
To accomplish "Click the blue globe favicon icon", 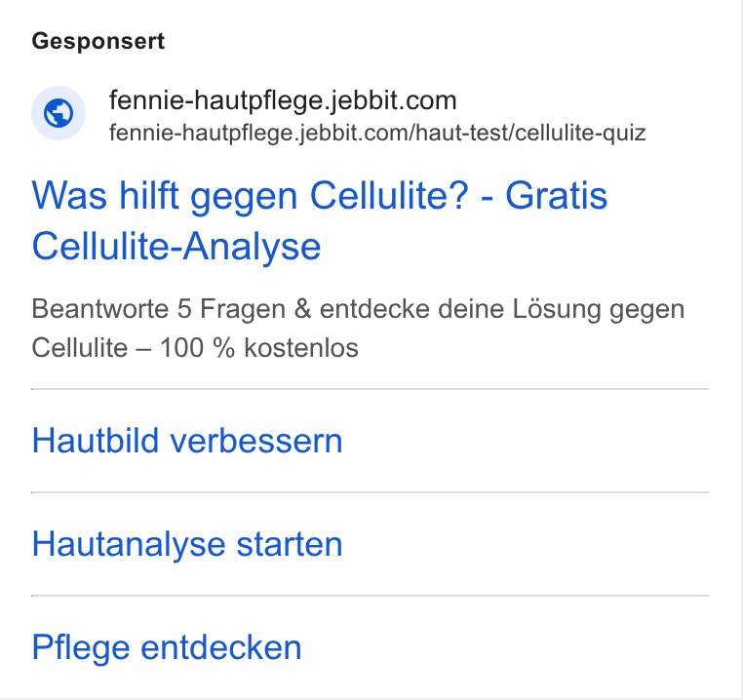I will pyautogui.click(x=59, y=113).
